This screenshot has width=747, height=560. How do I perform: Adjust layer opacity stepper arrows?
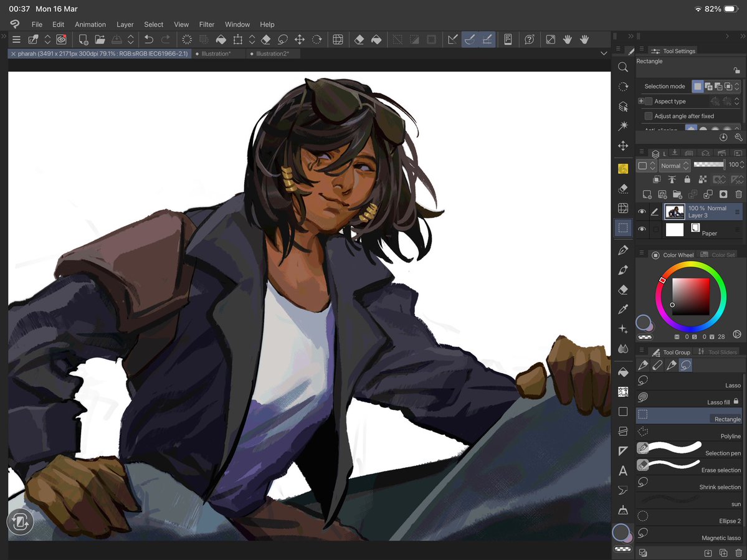[x=742, y=165]
